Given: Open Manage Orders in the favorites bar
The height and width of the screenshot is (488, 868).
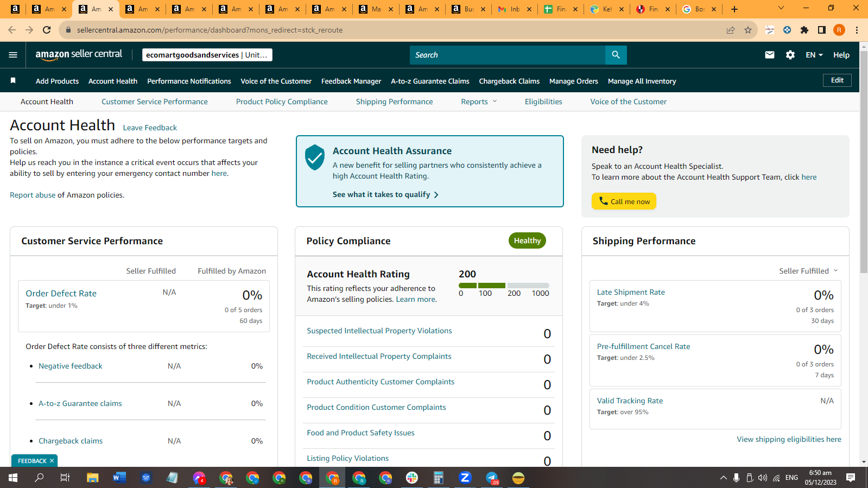Looking at the screenshot, I should coord(574,81).
